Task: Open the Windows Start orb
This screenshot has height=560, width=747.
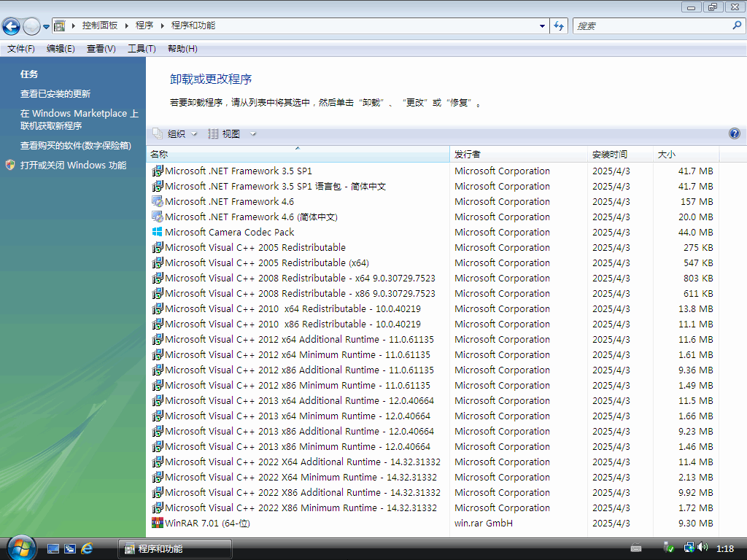Action: [21, 548]
